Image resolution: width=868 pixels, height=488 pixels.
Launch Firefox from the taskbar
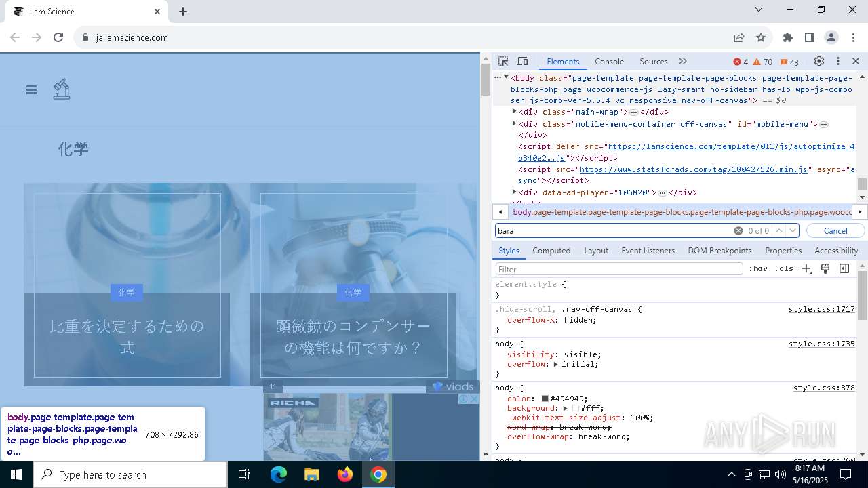click(x=344, y=474)
